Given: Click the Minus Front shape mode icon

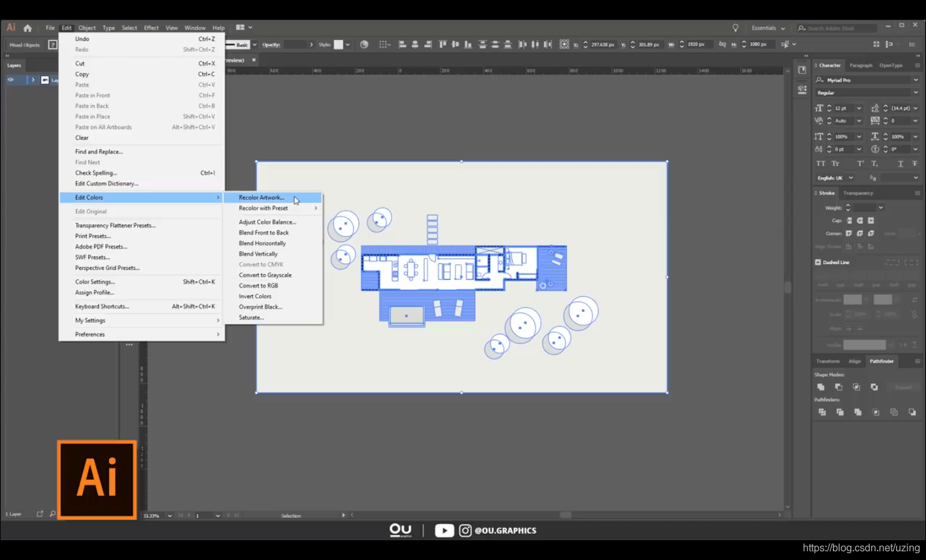Looking at the screenshot, I should click(839, 387).
